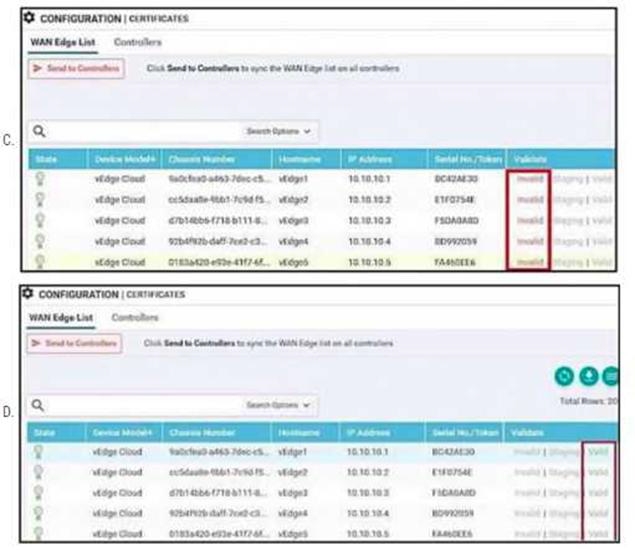Select IP 10.10.10.3 cell in panel D
Image resolution: width=635 pixels, height=550 pixels.
click(x=368, y=493)
